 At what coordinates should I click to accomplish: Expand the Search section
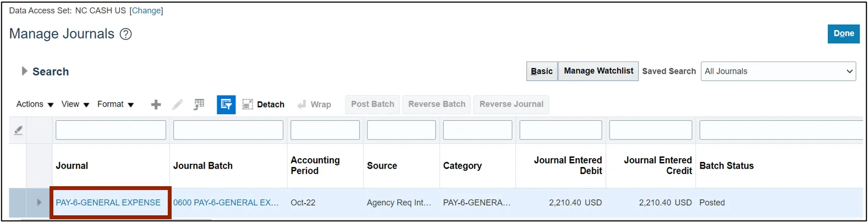[x=24, y=71]
